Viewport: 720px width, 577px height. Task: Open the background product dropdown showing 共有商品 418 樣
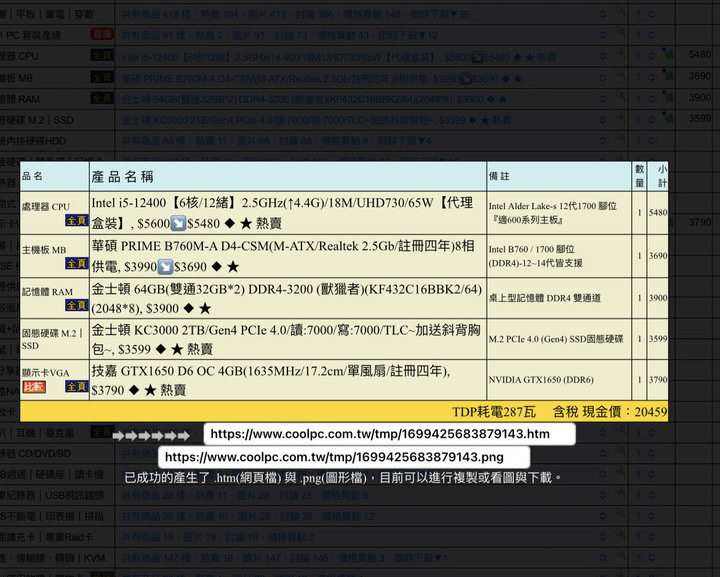(x=364, y=14)
